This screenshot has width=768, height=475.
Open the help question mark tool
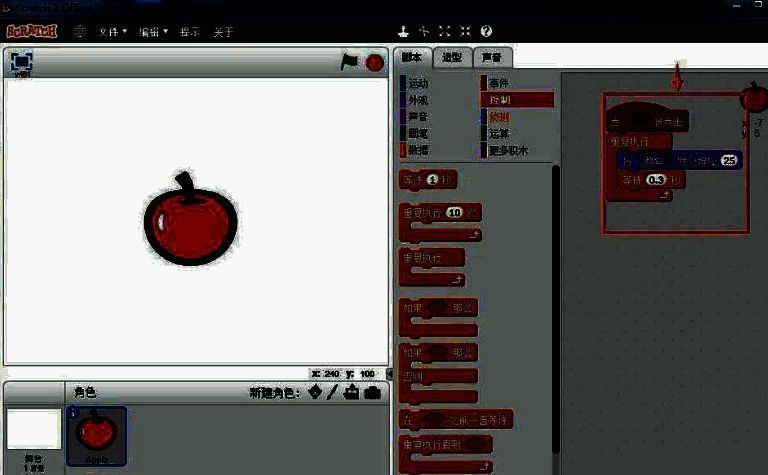pos(486,32)
